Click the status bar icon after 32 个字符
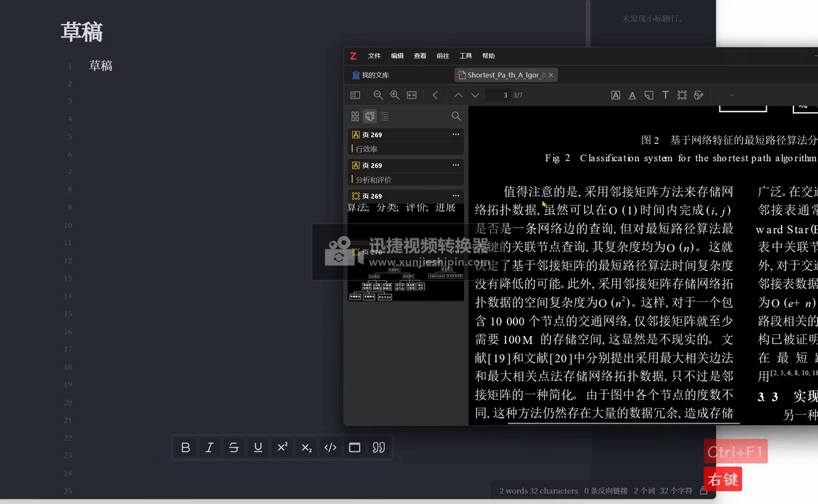The image size is (818, 504). [x=703, y=491]
